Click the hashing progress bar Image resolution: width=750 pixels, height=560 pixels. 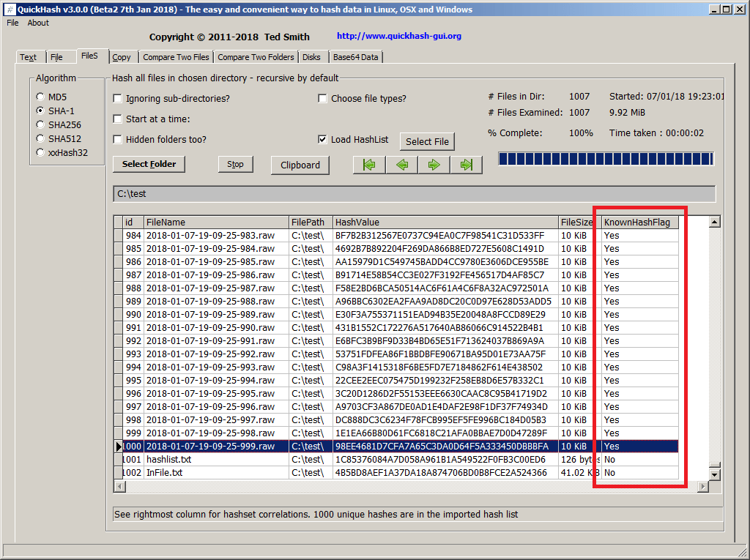(606, 159)
